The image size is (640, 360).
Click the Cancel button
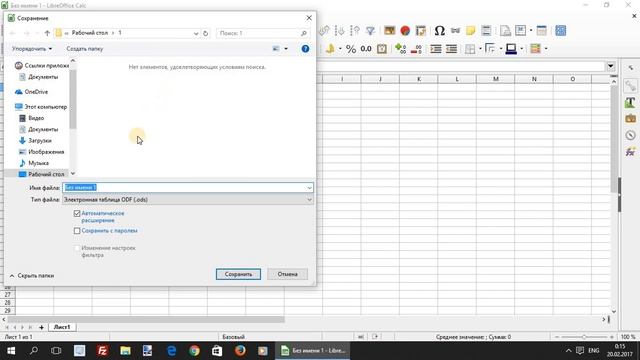(x=287, y=274)
